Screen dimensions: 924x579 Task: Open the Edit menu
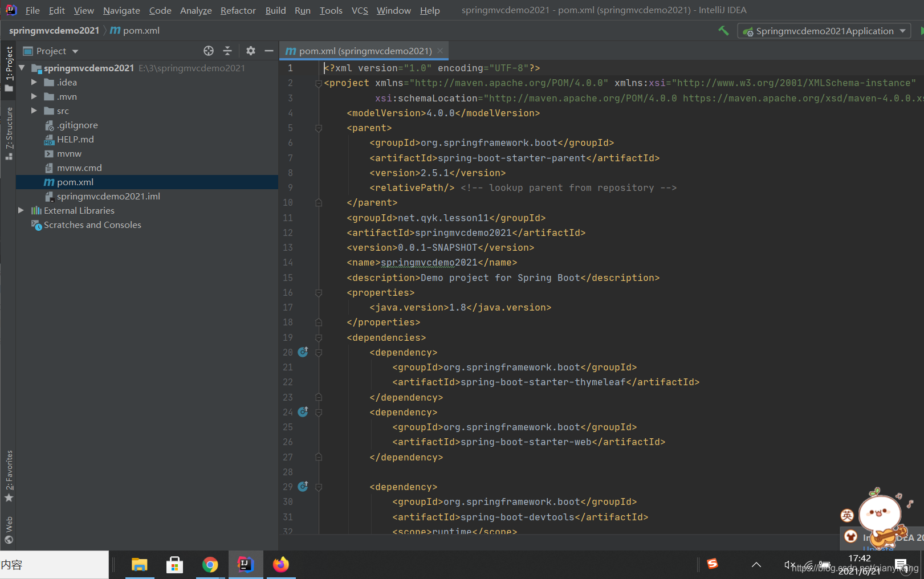coord(56,10)
